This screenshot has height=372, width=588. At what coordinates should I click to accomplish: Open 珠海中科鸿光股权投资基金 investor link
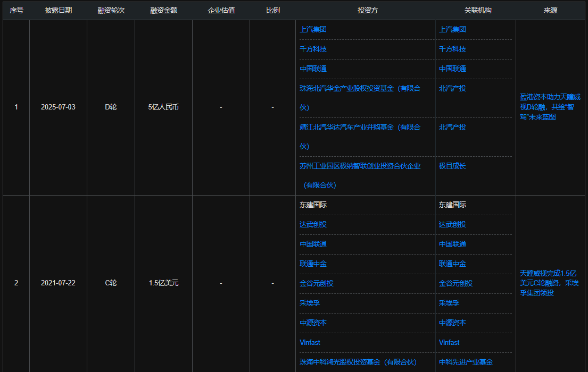(358, 362)
